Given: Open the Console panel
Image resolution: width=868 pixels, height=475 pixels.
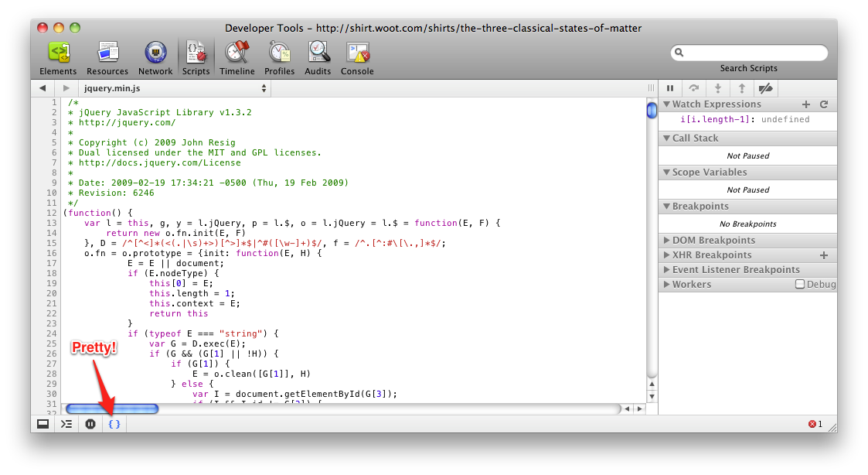Looking at the screenshot, I should pos(357,59).
